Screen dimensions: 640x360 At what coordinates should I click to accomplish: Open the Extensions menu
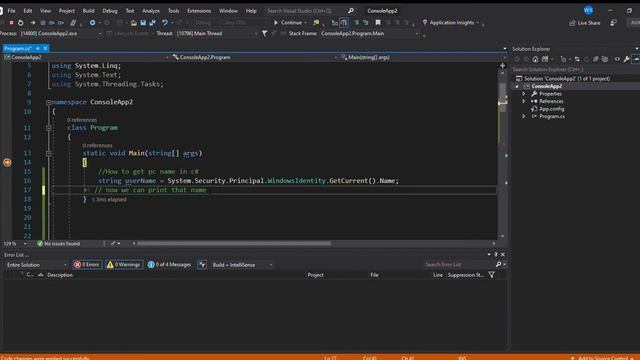pos(199,11)
